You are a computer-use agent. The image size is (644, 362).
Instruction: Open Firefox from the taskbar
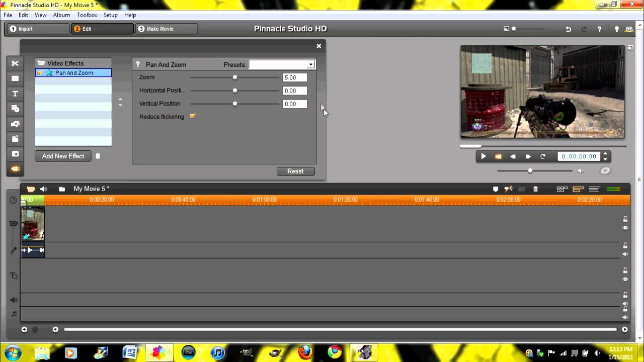point(305,352)
